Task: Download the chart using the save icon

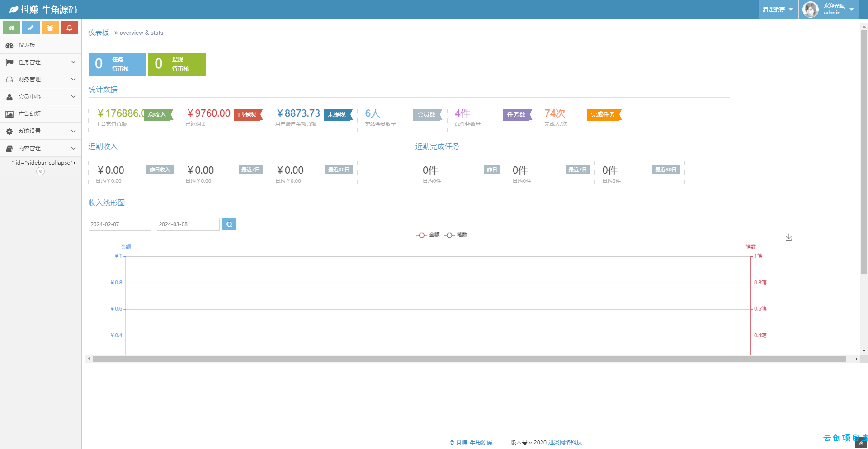Action: (788, 237)
